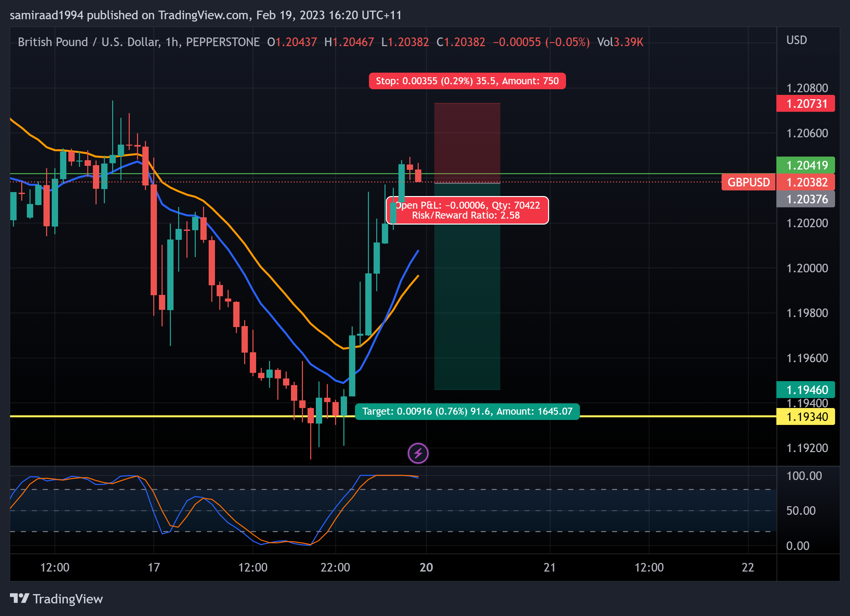Click the gray 1.20376 price tag
Image resolution: width=850 pixels, height=616 pixels.
click(x=806, y=199)
